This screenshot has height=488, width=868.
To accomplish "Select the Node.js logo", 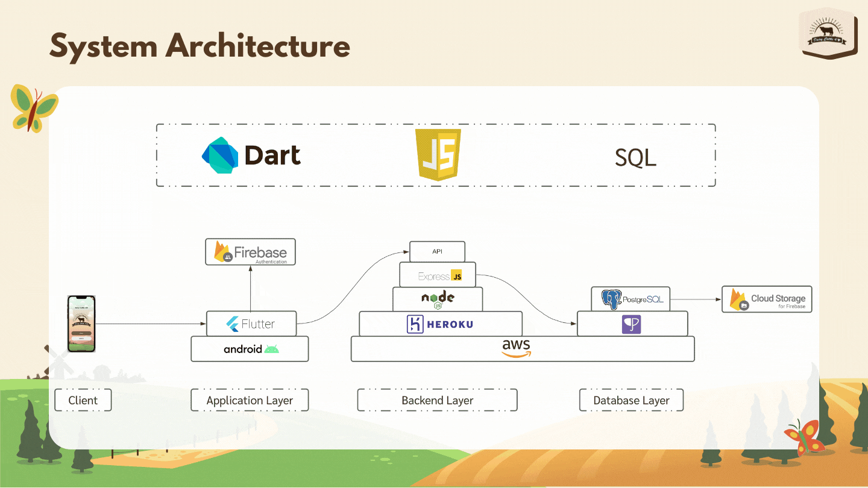I will [x=438, y=299].
